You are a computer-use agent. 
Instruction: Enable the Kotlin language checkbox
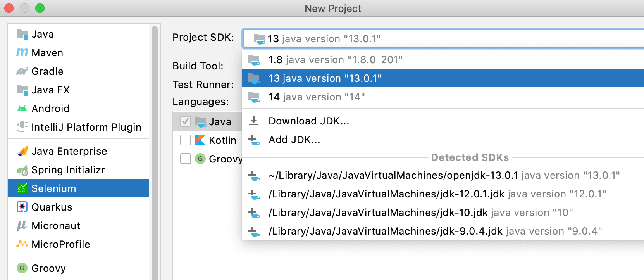coord(186,140)
